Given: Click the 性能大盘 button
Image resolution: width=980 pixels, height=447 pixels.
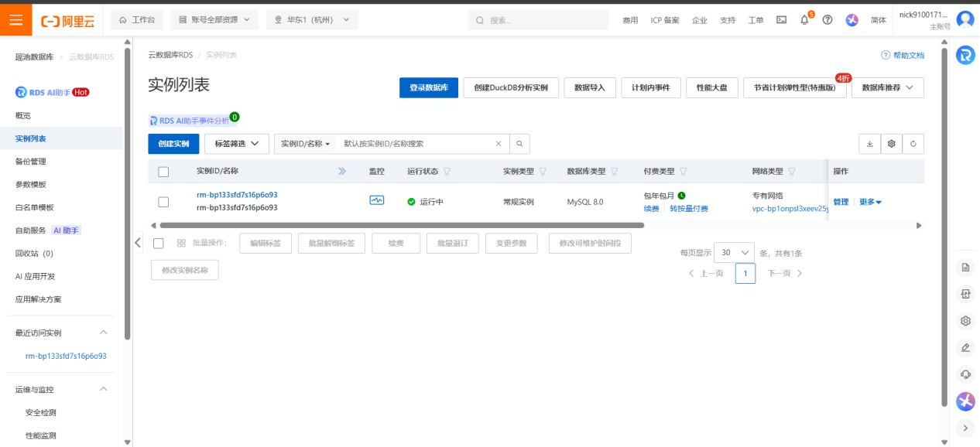Looking at the screenshot, I should click(x=712, y=88).
